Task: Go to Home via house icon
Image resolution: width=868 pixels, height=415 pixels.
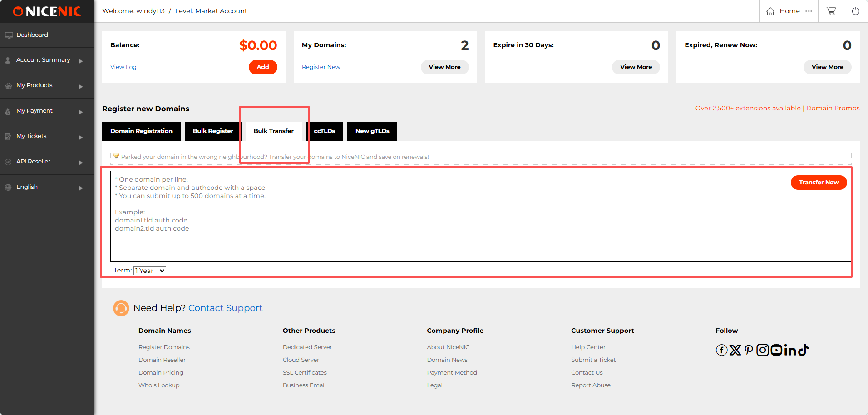Action: point(770,11)
